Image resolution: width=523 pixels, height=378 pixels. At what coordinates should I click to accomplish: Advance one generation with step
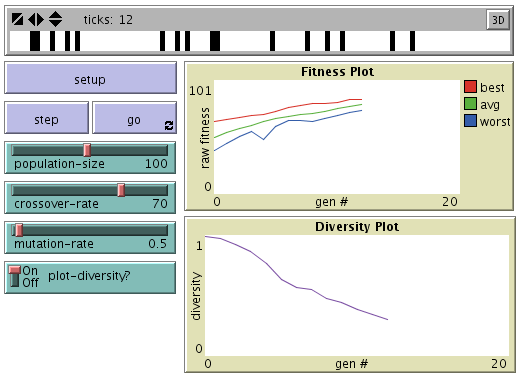pos(46,118)
